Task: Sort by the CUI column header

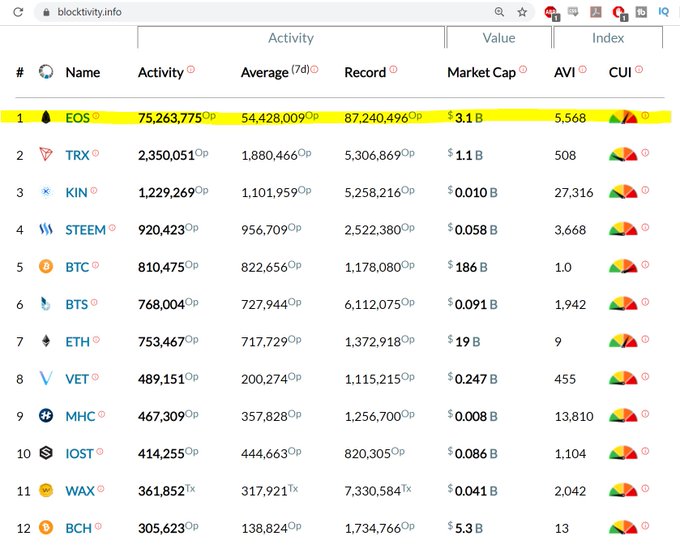Action: click(620, 72)
